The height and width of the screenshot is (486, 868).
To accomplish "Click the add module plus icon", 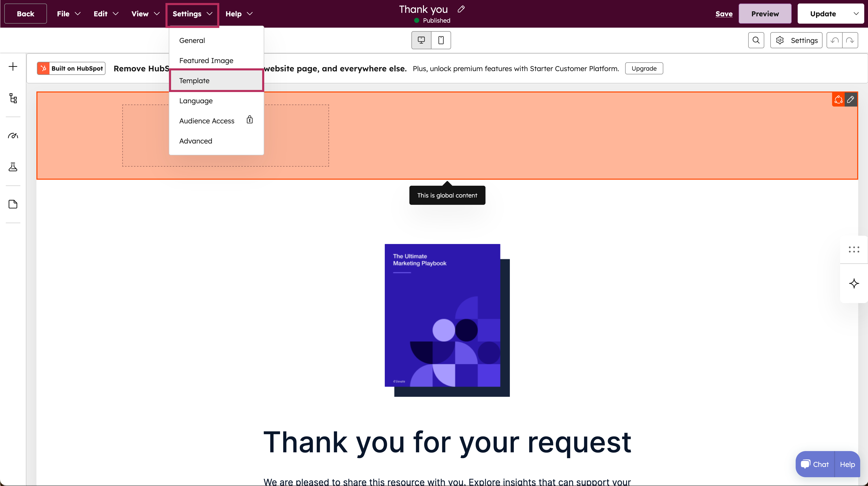I will click(x=13, y=66).
